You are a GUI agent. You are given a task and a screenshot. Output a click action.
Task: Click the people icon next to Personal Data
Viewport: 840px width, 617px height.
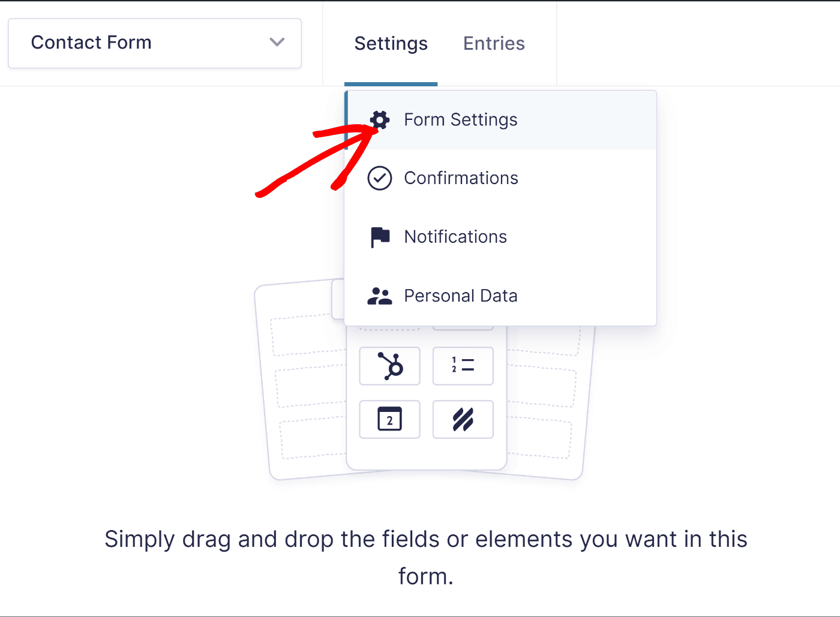(x=379, y=295)
